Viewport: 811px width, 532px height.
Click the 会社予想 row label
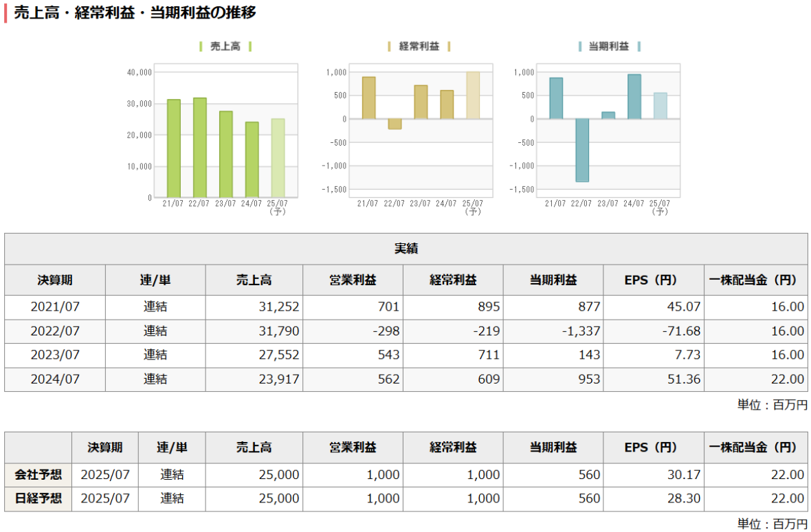tap(38, 475)
